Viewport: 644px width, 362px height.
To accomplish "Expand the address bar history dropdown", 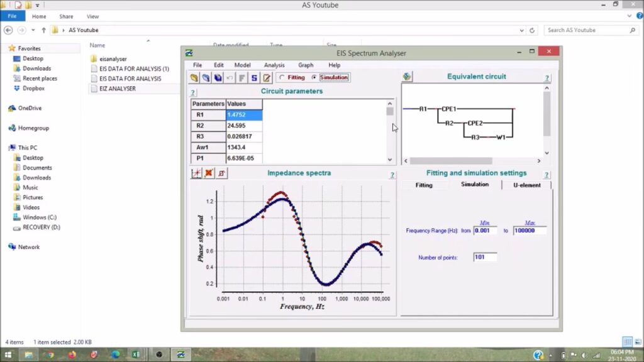I will (522, 30).
